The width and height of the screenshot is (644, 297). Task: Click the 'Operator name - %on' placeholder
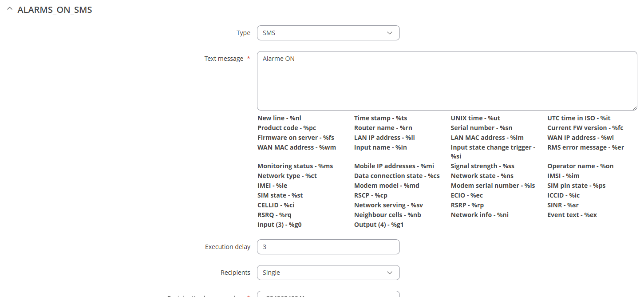coord(580,166)
